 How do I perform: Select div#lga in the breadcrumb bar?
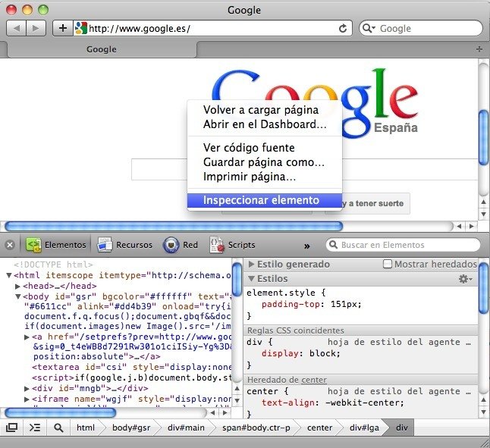tap(364, 428)
